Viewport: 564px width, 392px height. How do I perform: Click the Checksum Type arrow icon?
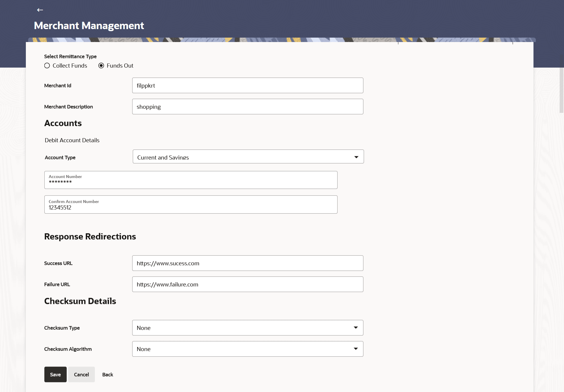coord(355,328)
